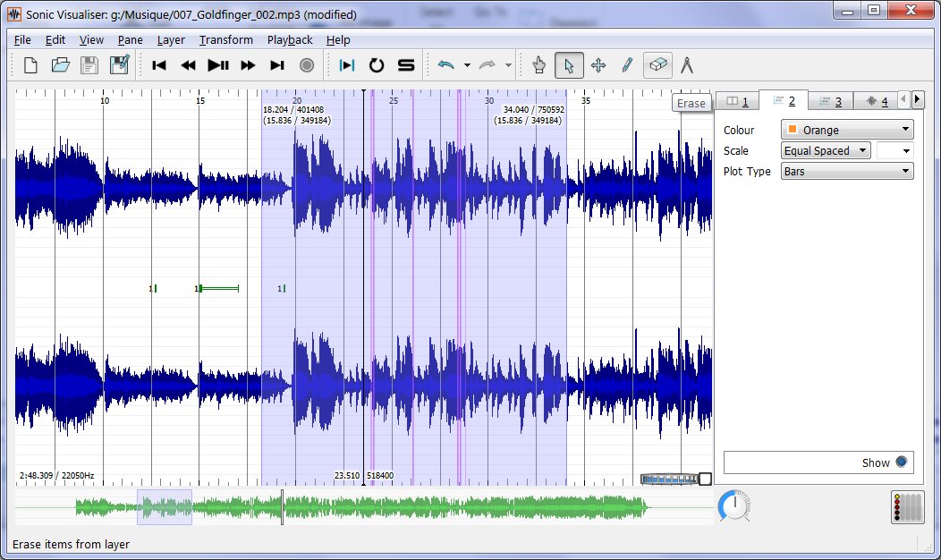Switch to layer tab 4

click(x=877, y=101)
